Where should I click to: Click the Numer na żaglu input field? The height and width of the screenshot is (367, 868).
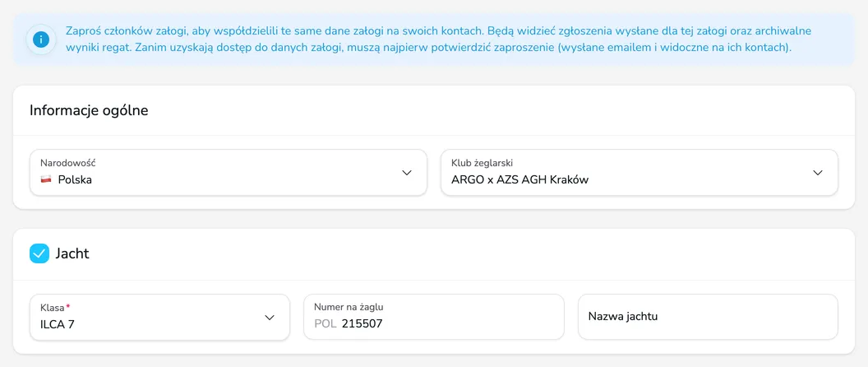click(434, 317)
